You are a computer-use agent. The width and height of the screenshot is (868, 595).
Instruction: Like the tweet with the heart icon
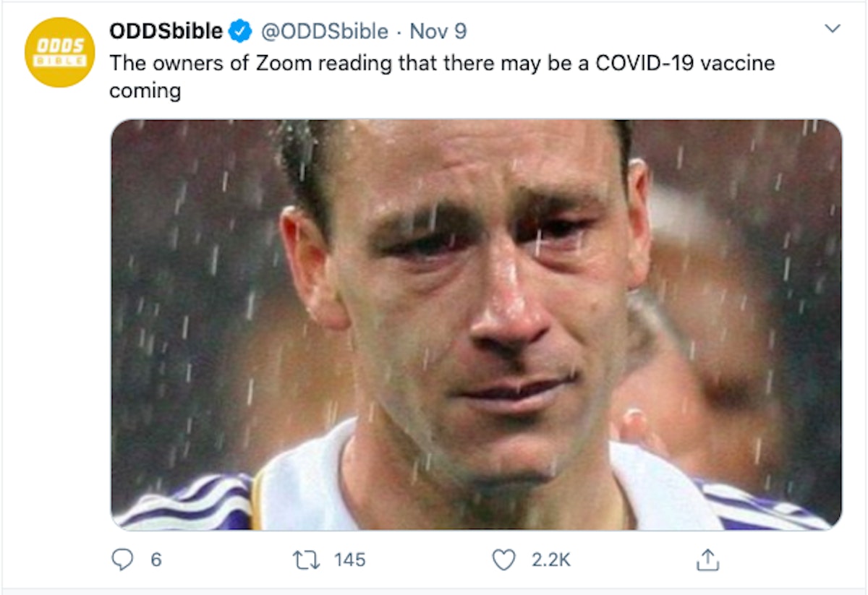pyautogui.click(x=503, y=559)
